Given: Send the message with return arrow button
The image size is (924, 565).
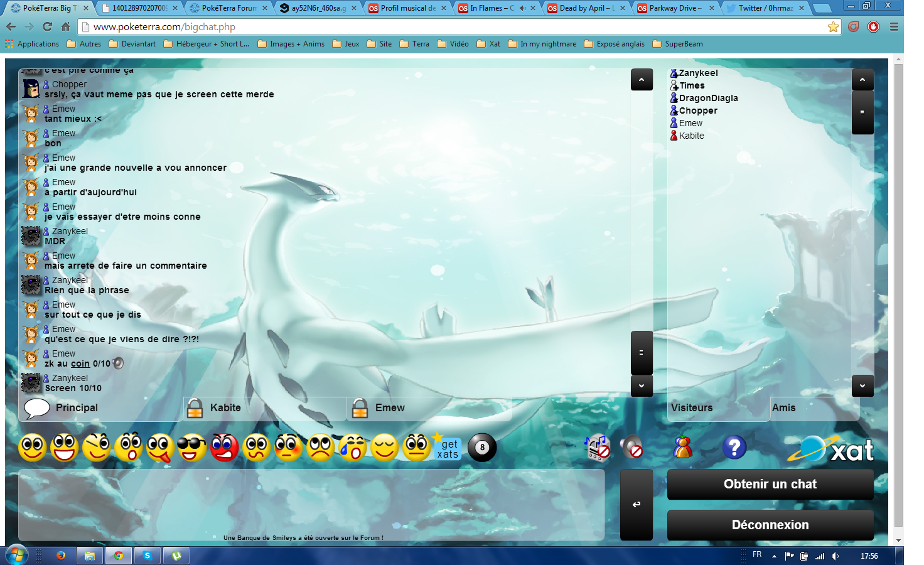Looking at the screenshot, I should 637,505.
